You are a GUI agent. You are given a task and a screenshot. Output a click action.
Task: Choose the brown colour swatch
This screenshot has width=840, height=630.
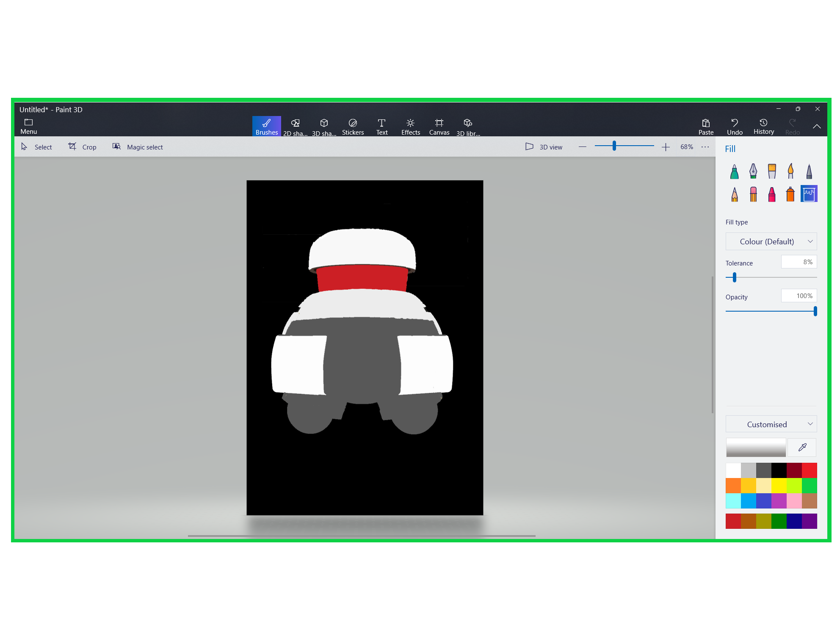pyautogui.click(x=810, y=501)
